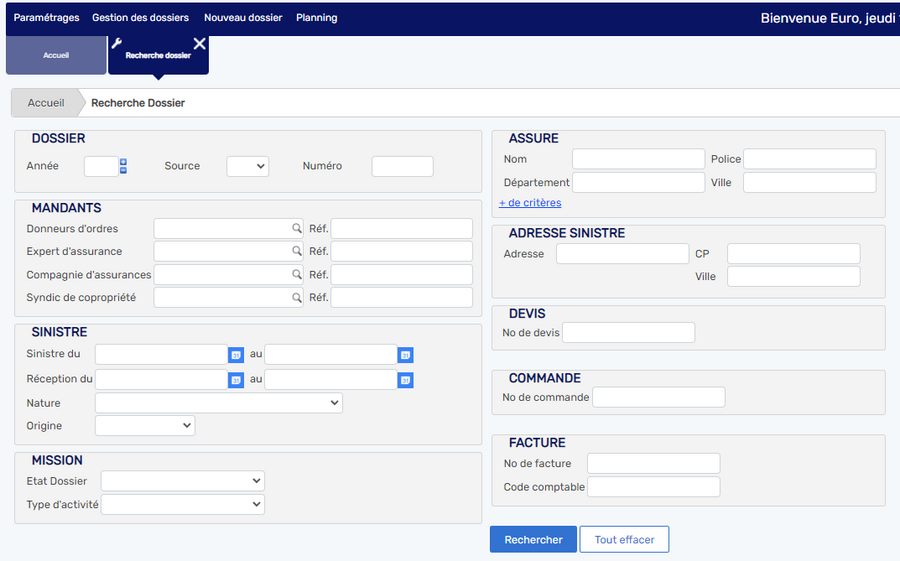900x561 pixels.
Task: Increment the Année spinner value
Action: tap(123, 162)
